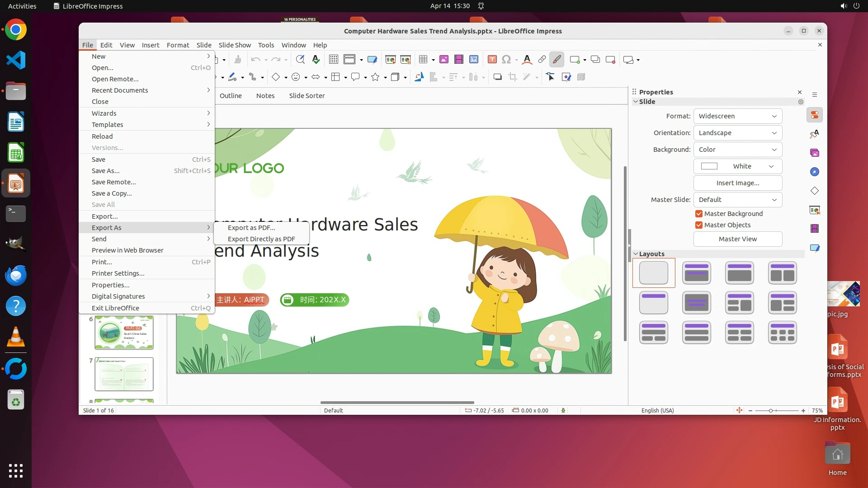Insert an image using toolbar icon
868x488 pixels.
[444, 60]
